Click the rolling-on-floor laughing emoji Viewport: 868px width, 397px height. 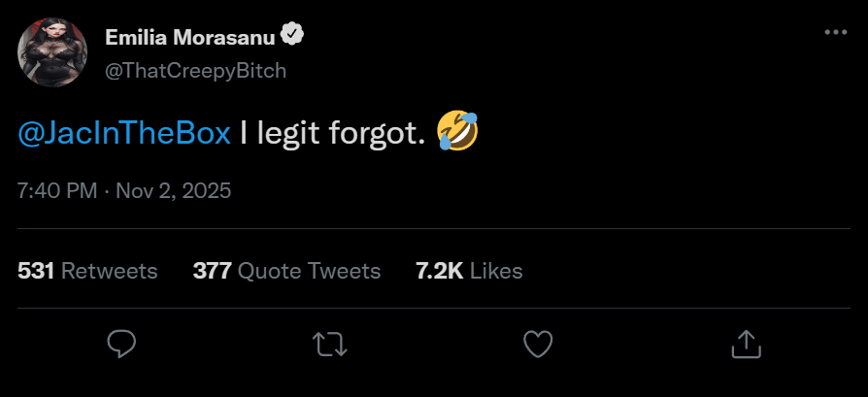pos(457,131)
